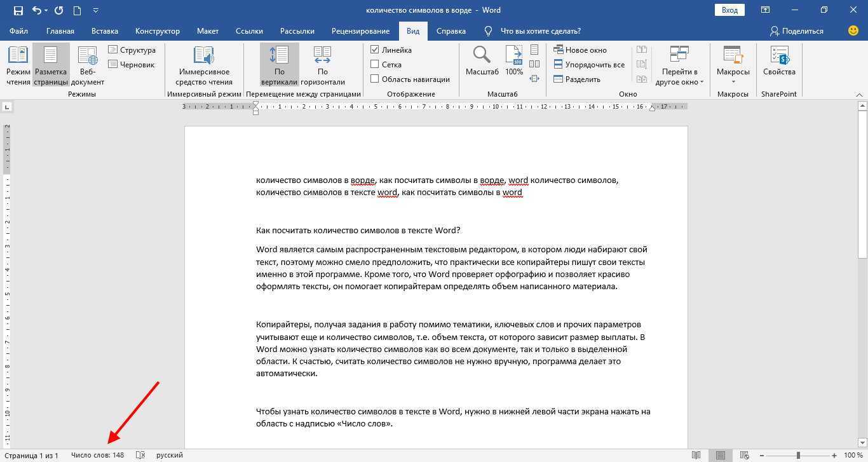Redo the last action via Quick Access
Viewport: 868px width, 462px height.
pyautogui.click(x=59, y=10)
